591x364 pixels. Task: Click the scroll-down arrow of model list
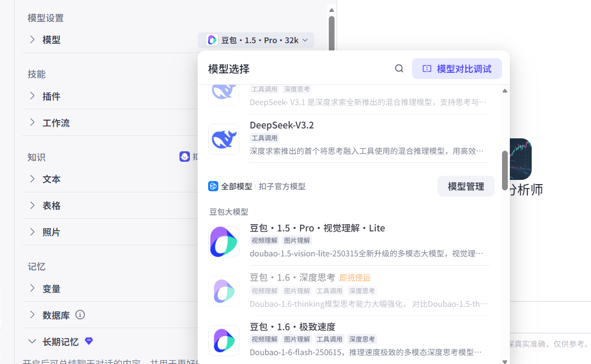(505, 361)
